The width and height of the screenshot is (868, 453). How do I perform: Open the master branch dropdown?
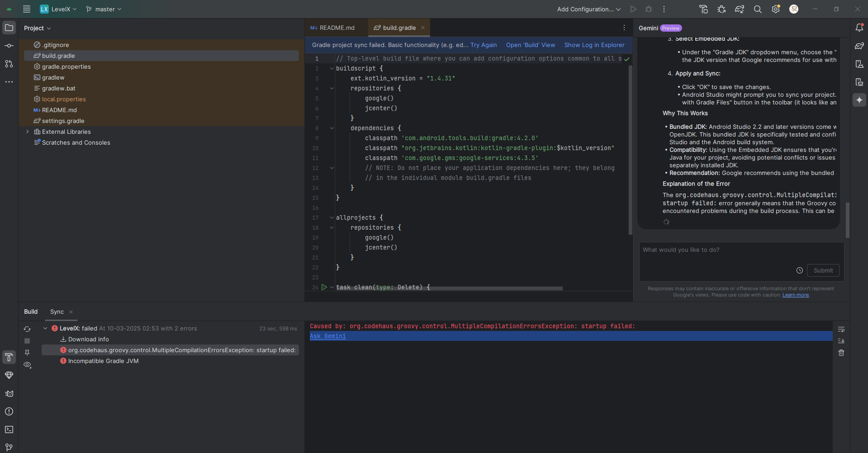(104, 9)
